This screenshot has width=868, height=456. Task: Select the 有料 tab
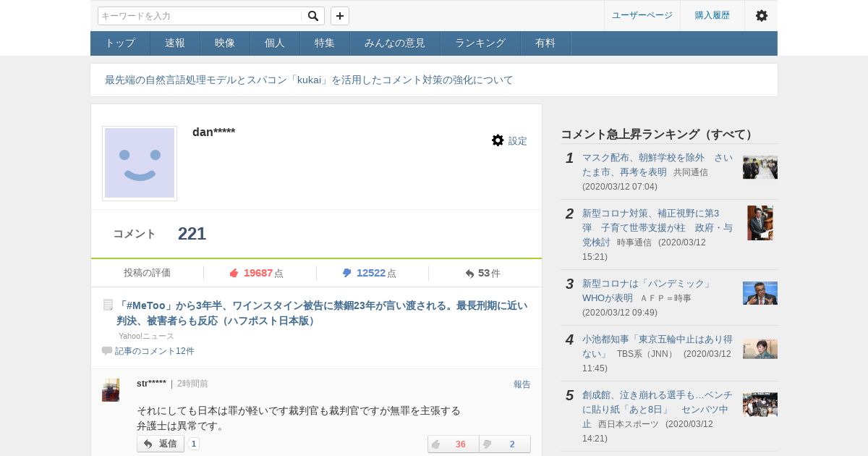coord(545,43)
